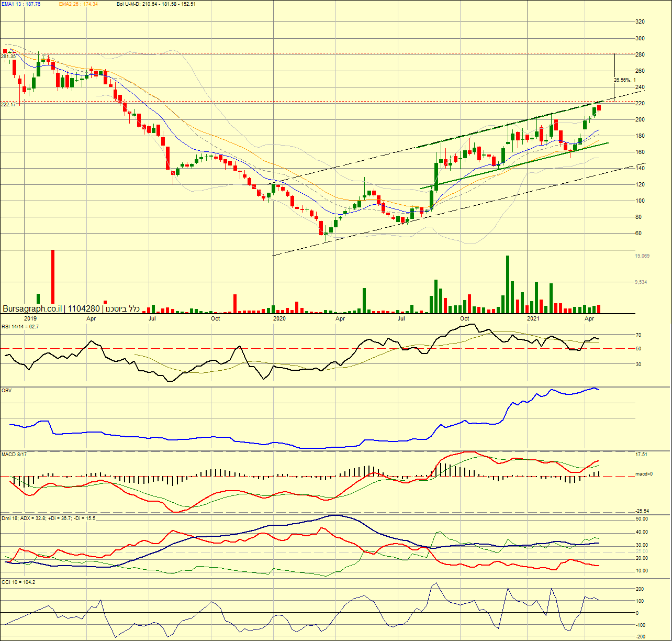The width and height of the screenshot is (672, 641).
Task: Select the 281.35 price level label
Action: pyautogui.click(x=8, y=57)
